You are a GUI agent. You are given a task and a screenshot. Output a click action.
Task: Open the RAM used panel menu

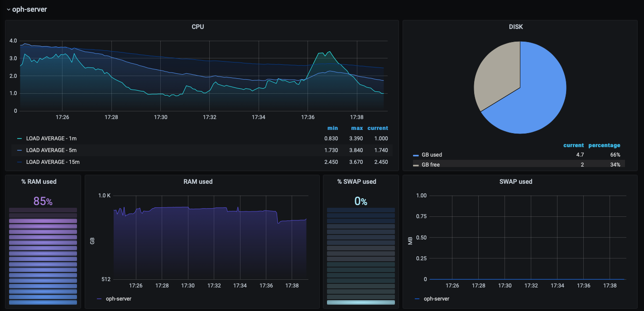[x=198, y=182]
